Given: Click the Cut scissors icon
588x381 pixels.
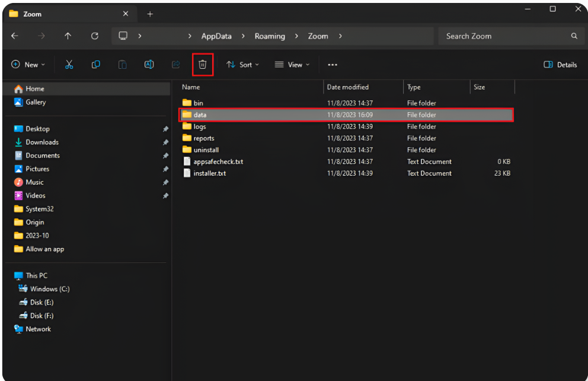Looking at the screenshot, I should [x=69, y=65].
